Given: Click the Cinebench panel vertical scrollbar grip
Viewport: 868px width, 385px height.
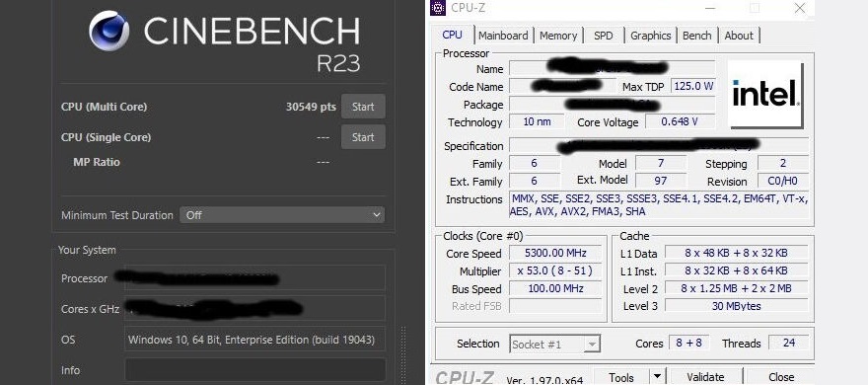Looking at the screenshot, I should (x=403, y=354).
